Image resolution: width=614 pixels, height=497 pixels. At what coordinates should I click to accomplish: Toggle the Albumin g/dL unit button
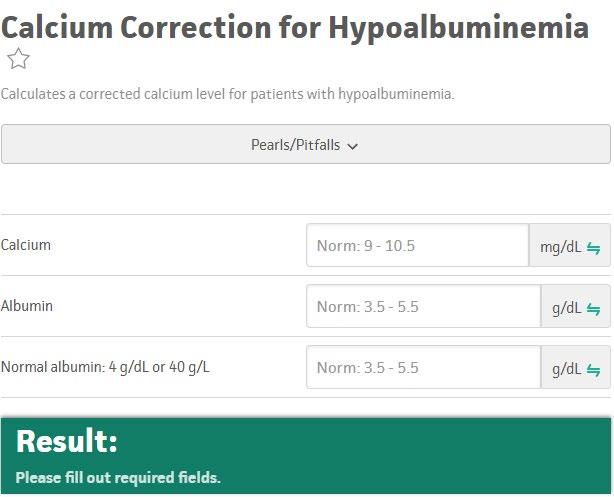tap(576, 306)
